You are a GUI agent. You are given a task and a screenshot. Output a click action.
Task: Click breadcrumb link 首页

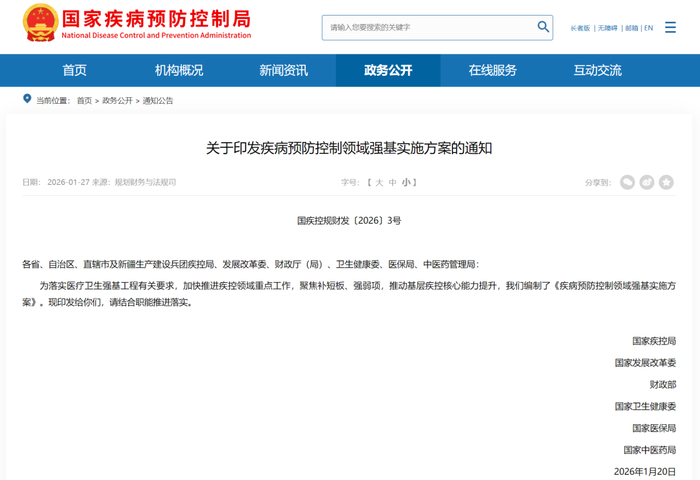84,100
